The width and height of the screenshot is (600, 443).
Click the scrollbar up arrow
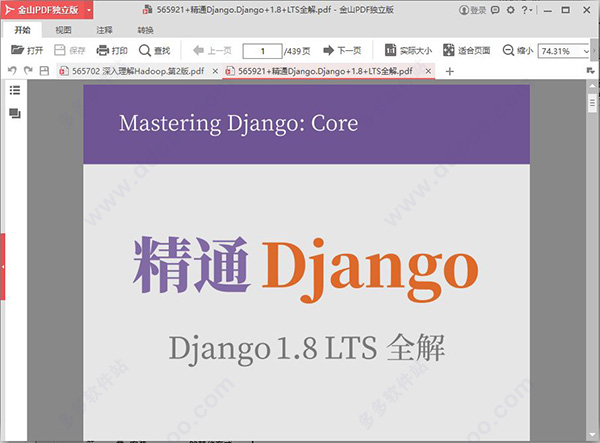pos(592,85)
